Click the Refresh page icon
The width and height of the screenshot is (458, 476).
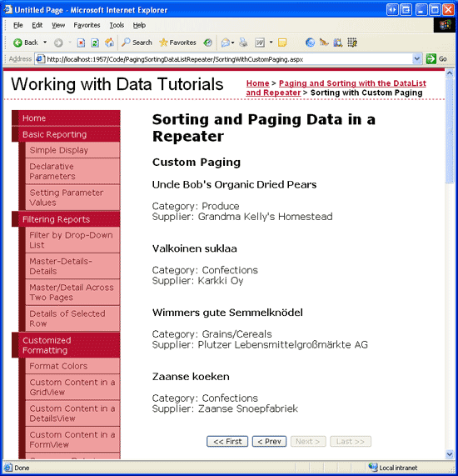pos(95,43)
